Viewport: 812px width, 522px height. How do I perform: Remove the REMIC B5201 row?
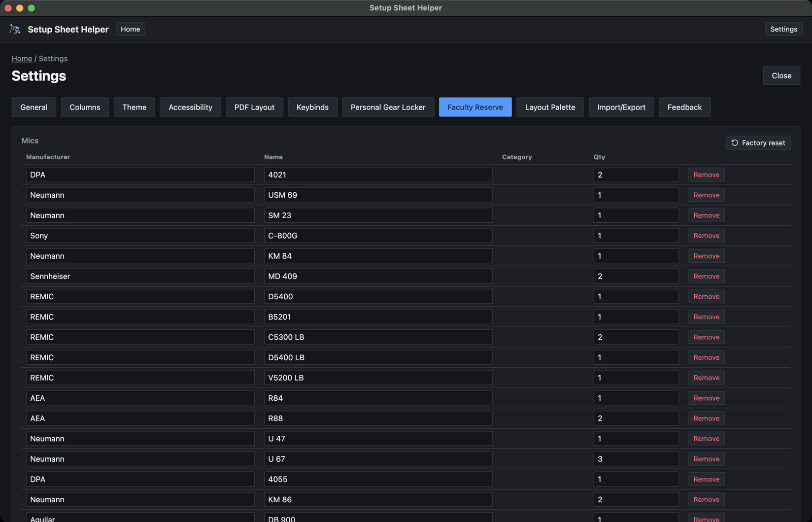pyautogui.click(x=706, y=317)
